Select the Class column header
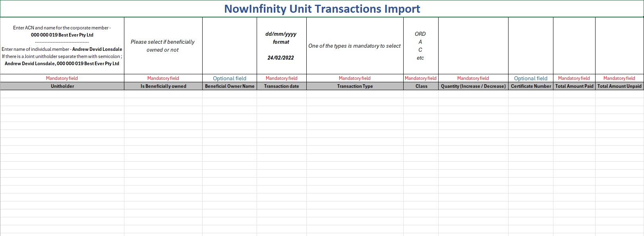The image size is (644, 236). point(421,86)
